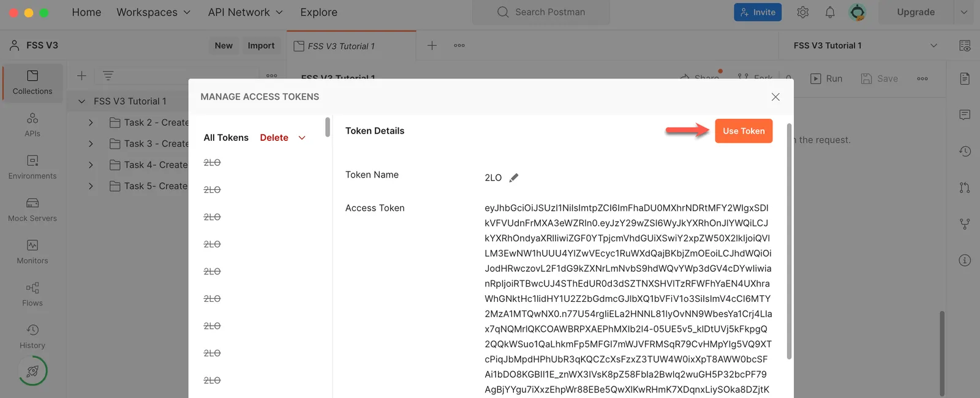This screenshot has width=980, height=398.
Task: Open the Workspaces menu
Action: coord(153,12)
